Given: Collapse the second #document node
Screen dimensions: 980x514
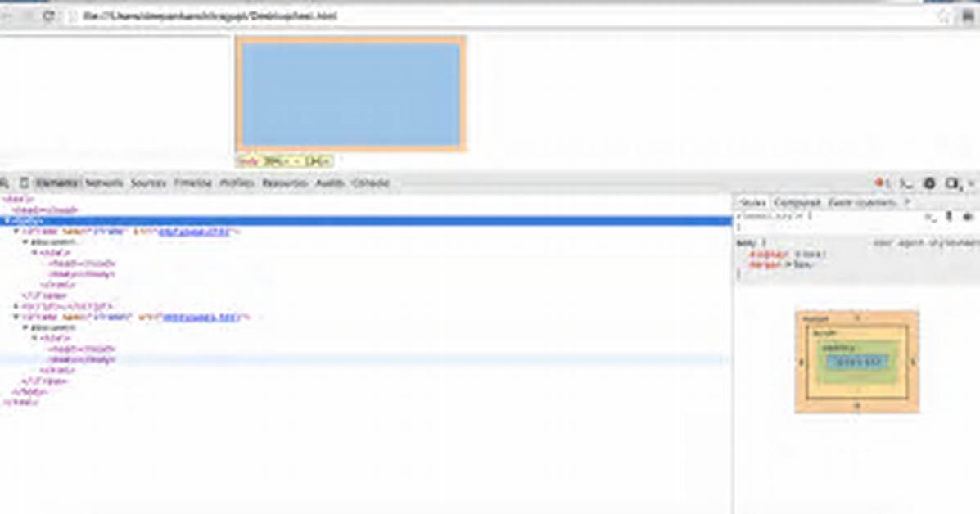Looking at the screenshot, I should tap(25, 327).
